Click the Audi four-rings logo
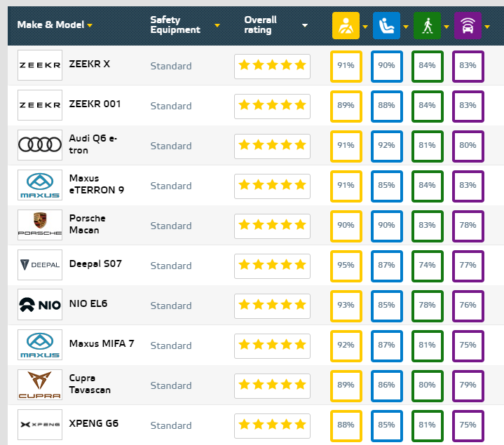 [39, 146]
